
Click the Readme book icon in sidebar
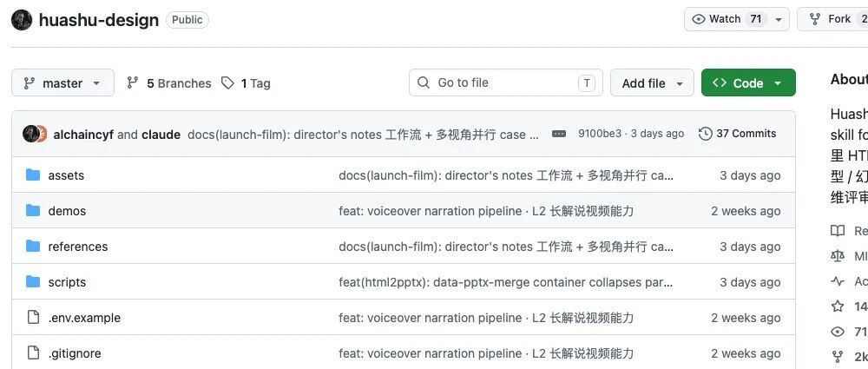point(838,231)
